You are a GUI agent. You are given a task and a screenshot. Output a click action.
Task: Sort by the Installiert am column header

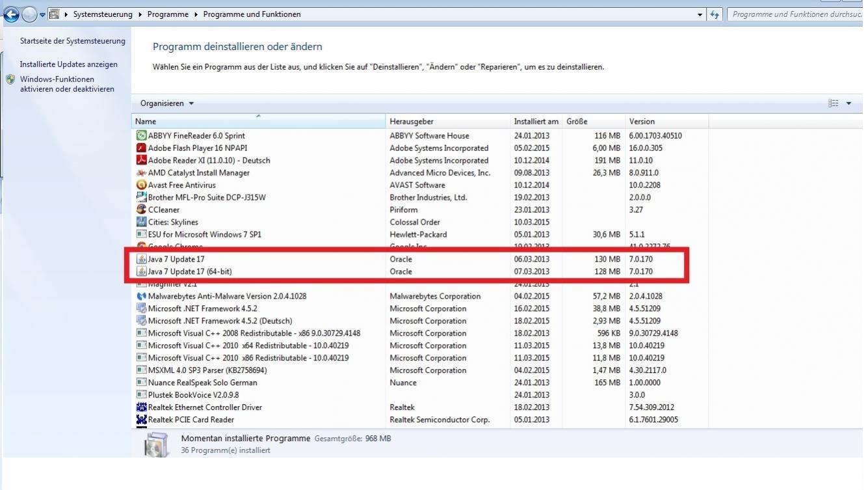coord(537,122)
